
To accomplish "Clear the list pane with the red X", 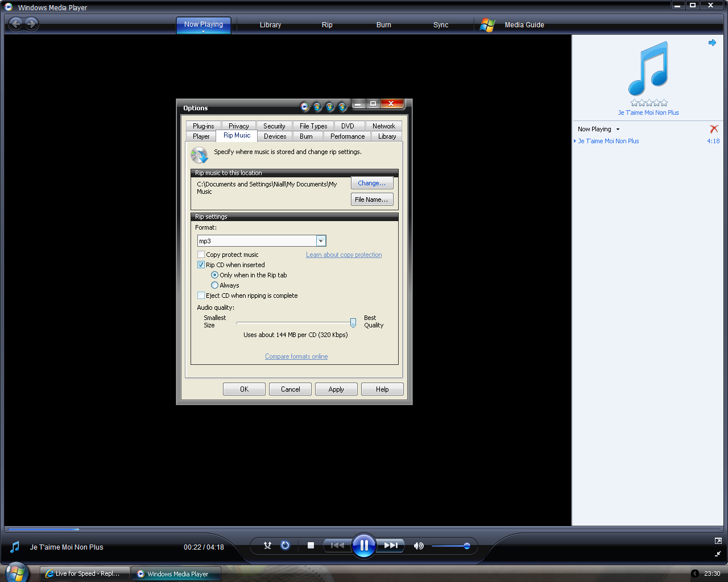I will [x=714, y=129].
